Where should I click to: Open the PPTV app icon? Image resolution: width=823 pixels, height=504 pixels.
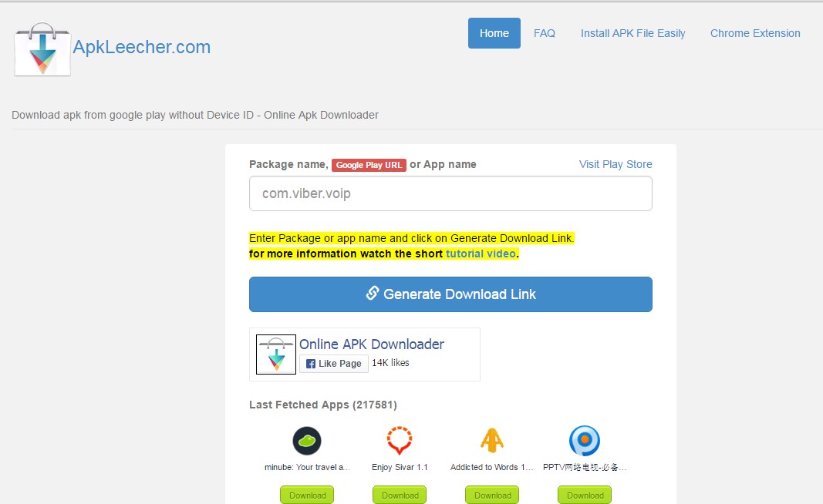click(584, 441)
